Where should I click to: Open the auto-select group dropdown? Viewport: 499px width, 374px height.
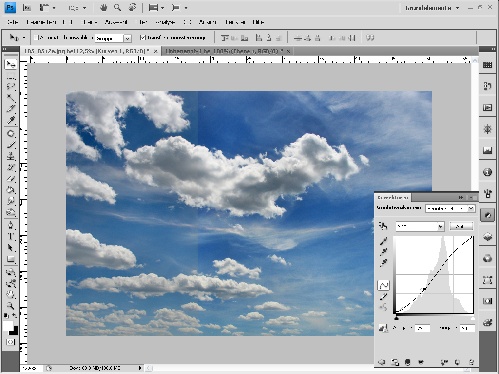(113, 38)
